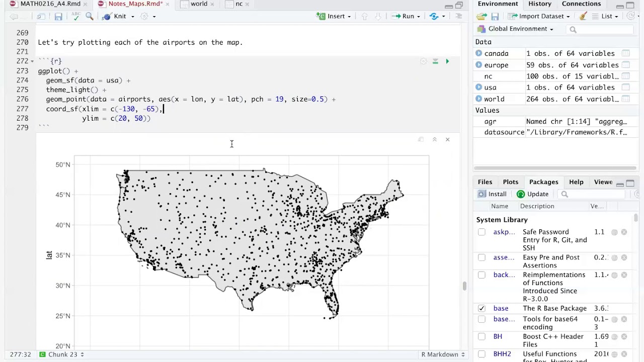
Task: View nc as data table icon
Action: pyautogui.click(x=625, y=76)
